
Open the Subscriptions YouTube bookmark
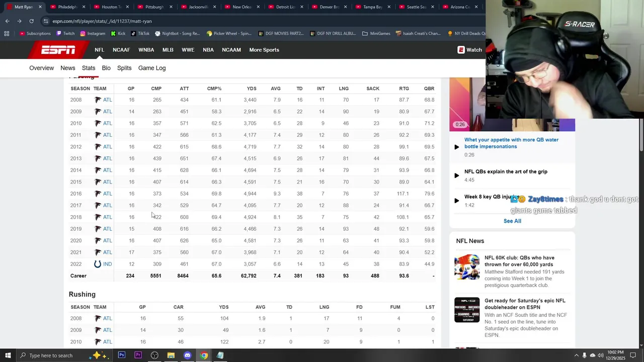[x=35, y=34]
